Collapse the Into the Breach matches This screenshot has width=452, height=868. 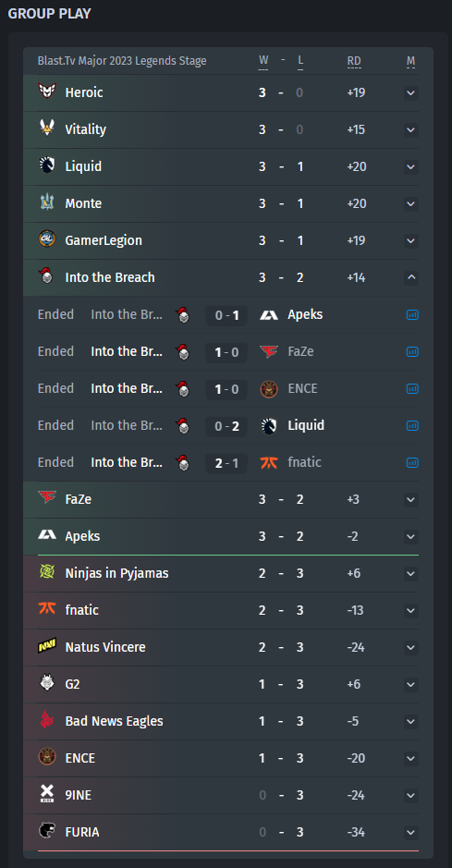pyautogui.click(x=410, y=277)
